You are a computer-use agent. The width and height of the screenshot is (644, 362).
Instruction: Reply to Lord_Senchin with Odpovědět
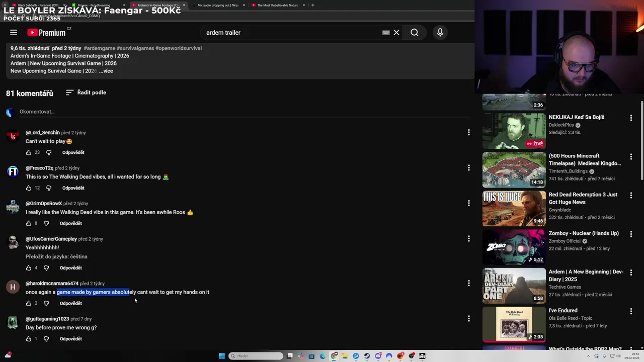[x=73, y=152]
